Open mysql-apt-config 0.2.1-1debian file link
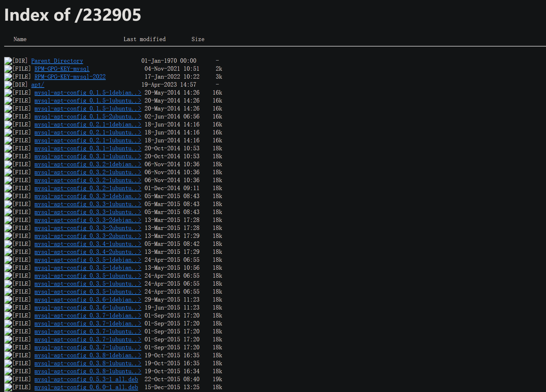This screenshot has width=546, height=392. 88,125
